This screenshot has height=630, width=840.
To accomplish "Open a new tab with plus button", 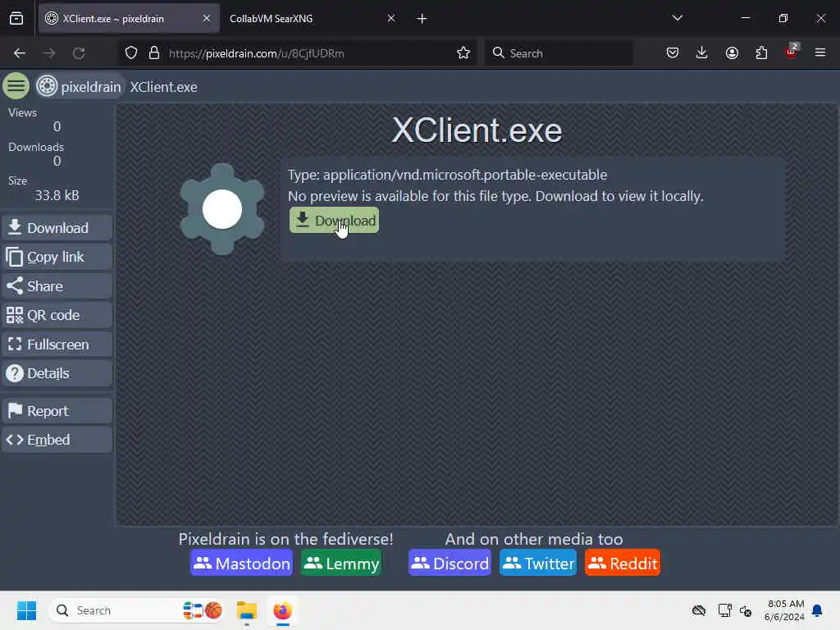I will (x=422, y=19).
